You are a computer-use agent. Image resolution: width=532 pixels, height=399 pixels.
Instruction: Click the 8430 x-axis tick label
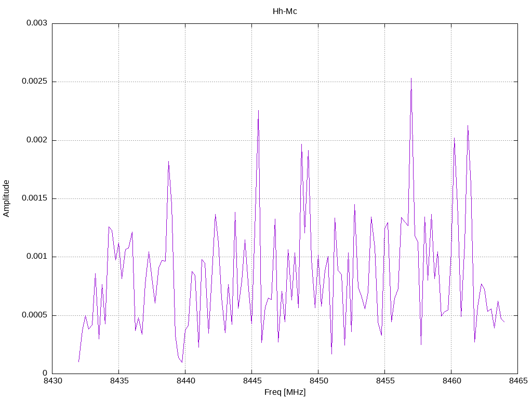(52, 381)
